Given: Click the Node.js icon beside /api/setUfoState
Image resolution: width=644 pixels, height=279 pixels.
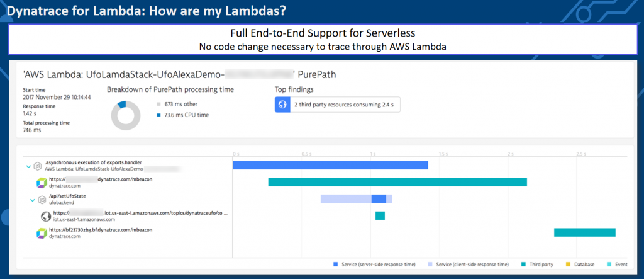Looking at the screenshot, I should coord(41,200).
